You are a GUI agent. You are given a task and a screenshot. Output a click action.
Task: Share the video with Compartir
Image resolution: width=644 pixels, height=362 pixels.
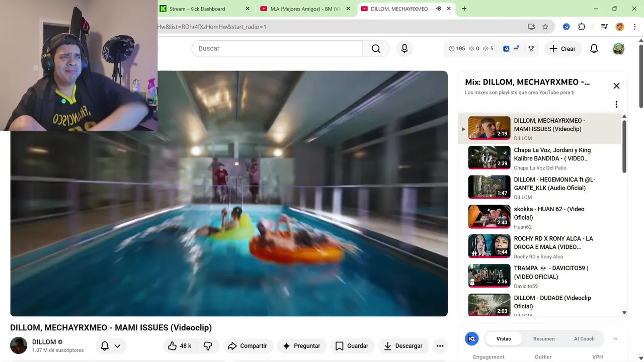click(x=247, y=346)
